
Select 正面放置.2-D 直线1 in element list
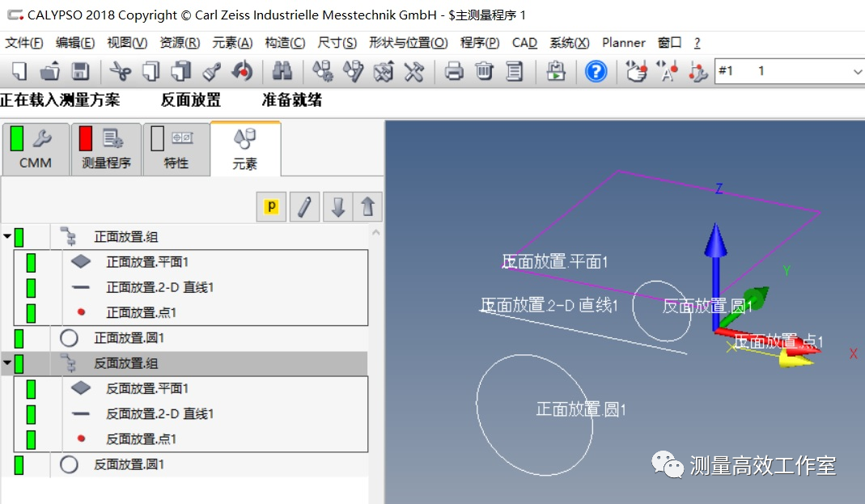159,287
